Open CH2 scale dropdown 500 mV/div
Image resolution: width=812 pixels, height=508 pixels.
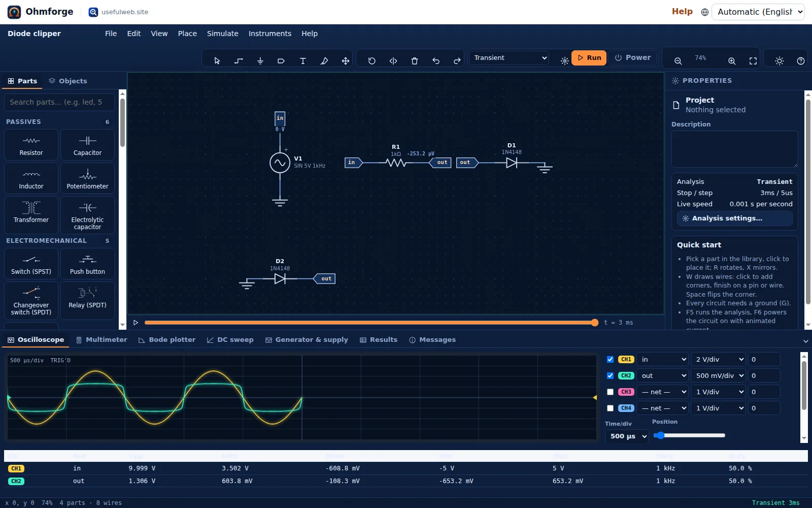click(x=718, y=375)
